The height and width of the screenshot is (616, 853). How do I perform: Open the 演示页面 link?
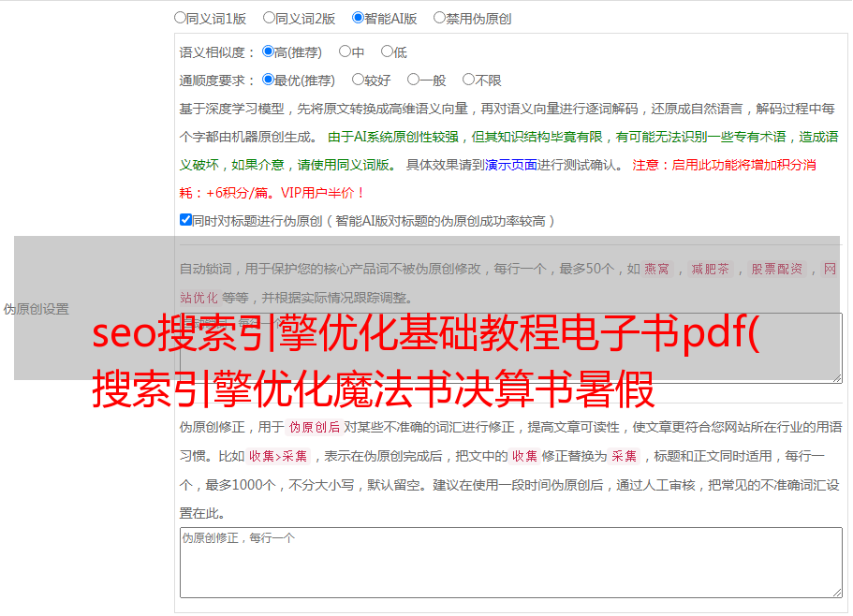pyautogui.click(x=511, y=165)
